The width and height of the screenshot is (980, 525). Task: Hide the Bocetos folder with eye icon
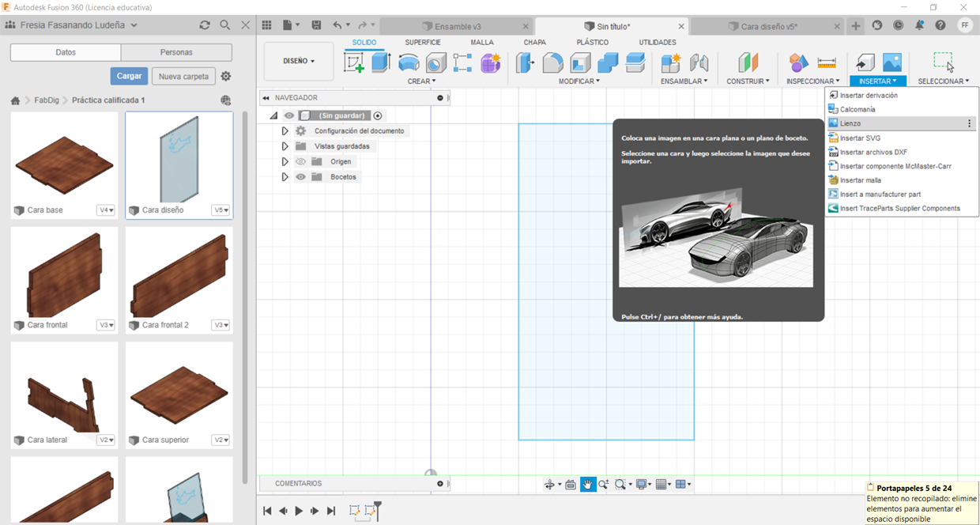pyautogui.click(x=300, y=177)
